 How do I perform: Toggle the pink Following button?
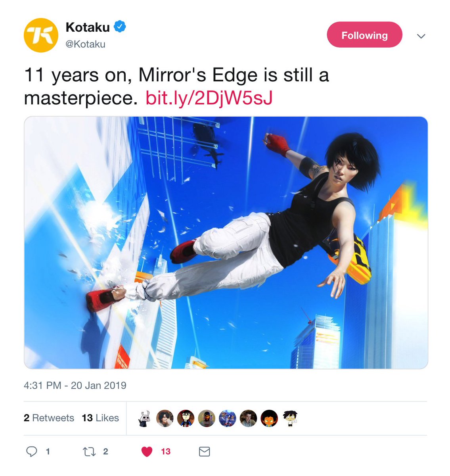click(364, 35)
